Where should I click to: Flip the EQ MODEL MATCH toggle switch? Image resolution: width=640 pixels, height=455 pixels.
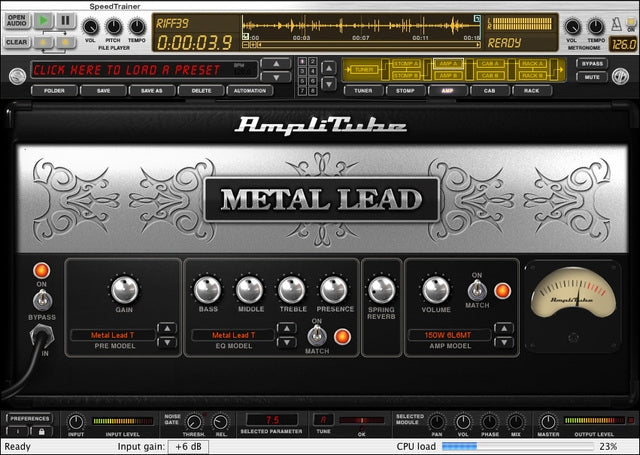[x=316, y=336]
